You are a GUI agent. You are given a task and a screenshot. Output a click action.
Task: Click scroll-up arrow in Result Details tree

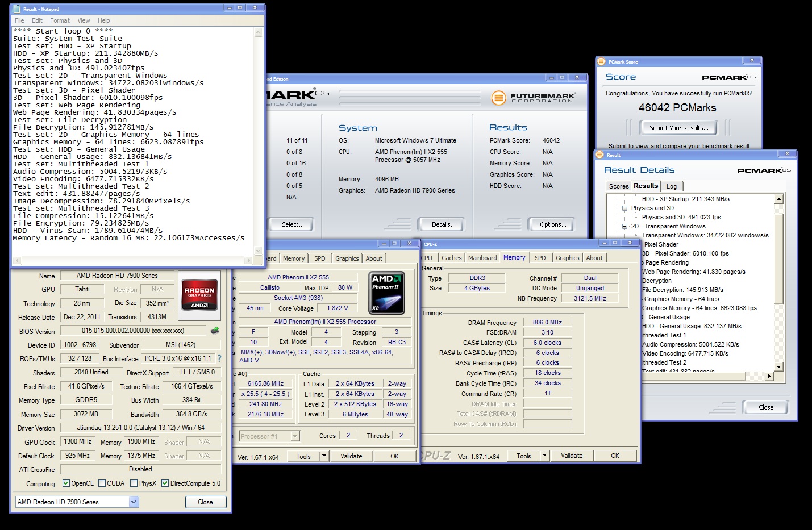(778, 199)
